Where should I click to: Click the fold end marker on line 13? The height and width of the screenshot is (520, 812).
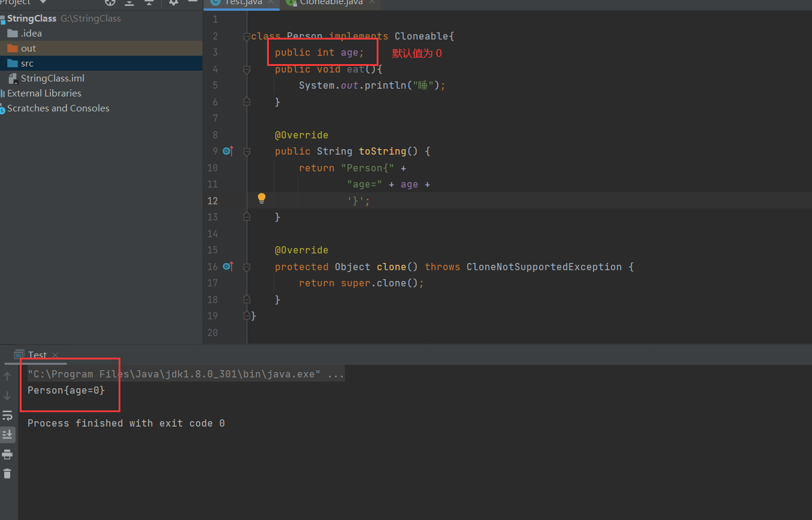[247, 217]
